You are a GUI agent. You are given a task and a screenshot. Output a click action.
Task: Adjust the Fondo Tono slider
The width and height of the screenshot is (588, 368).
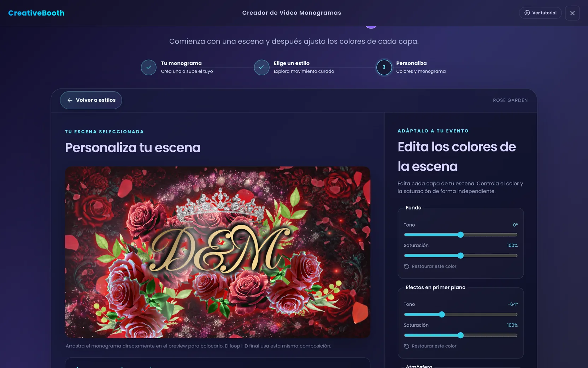[460, 235]
